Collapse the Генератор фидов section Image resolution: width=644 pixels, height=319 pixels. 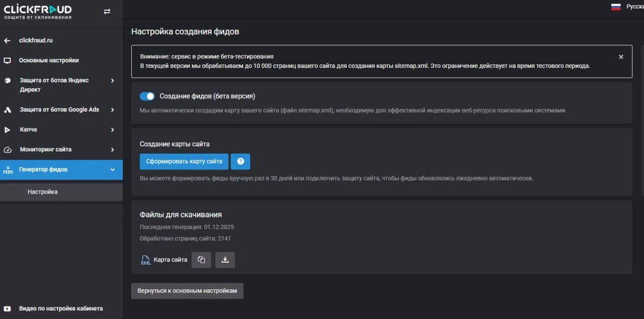(112, 170)
